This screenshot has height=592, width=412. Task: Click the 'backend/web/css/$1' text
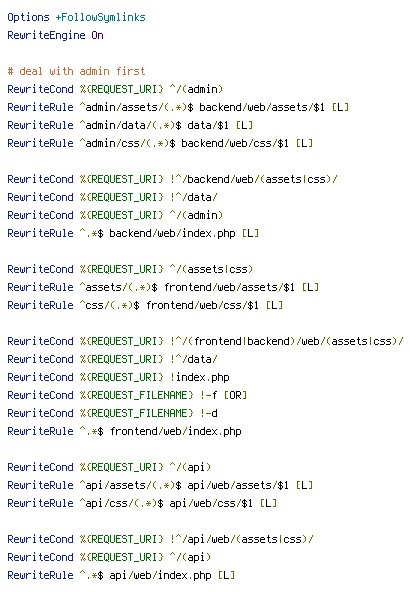pyautogui.click(x=235, y=143)
